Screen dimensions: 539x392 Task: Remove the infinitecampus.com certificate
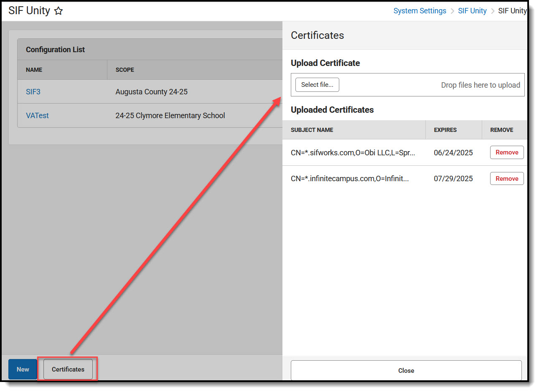507,179
